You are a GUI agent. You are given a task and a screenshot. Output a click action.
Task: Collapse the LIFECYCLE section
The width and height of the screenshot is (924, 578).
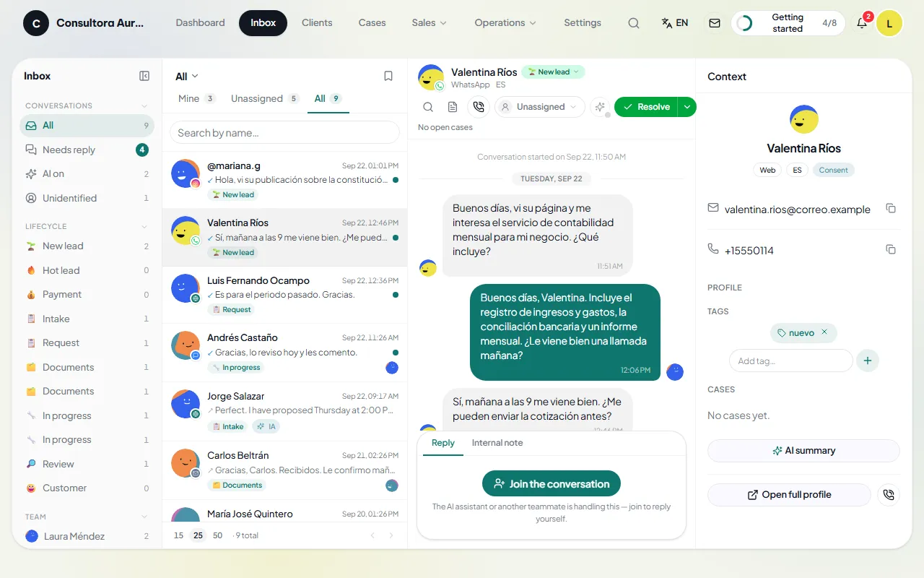tap(144, 227)
